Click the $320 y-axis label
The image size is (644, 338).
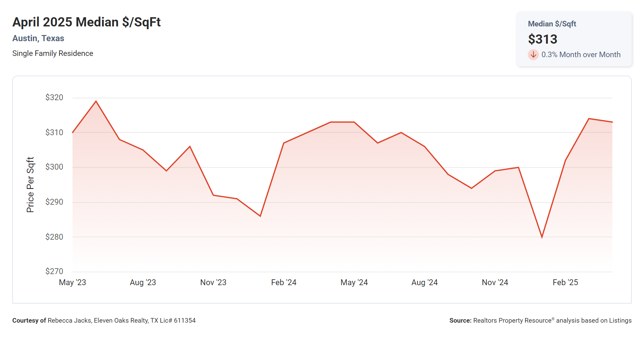[54, 97]
